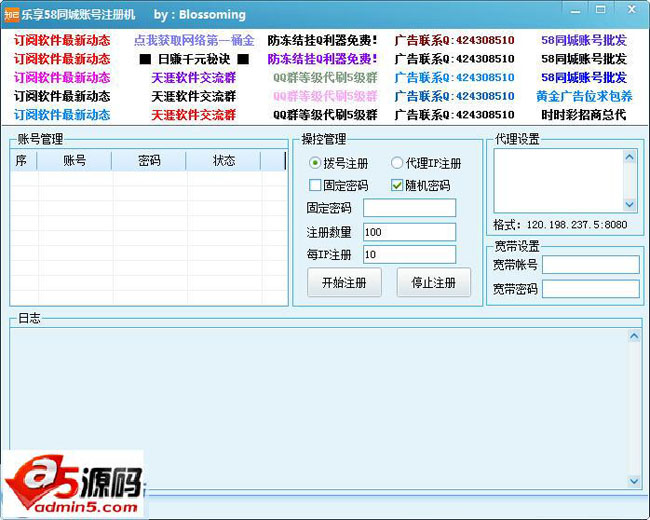Click the 状态 column header

tap(224, 161)
